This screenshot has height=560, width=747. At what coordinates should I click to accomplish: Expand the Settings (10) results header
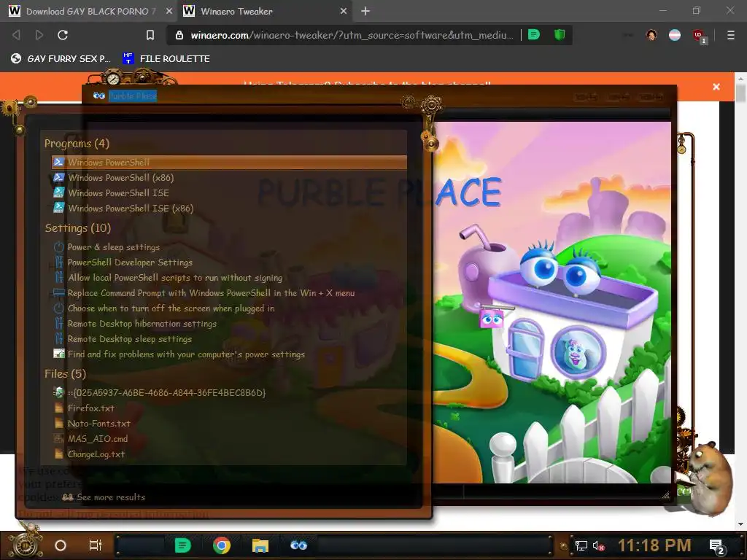point(77,228)
